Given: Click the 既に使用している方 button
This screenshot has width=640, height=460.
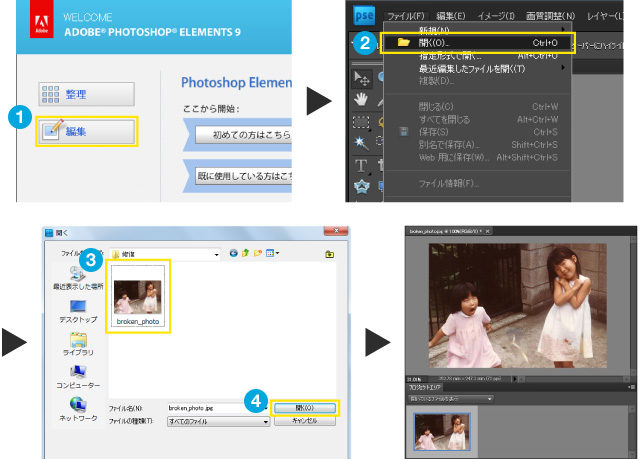Looking at the screenshot, I should coord(244,176).
